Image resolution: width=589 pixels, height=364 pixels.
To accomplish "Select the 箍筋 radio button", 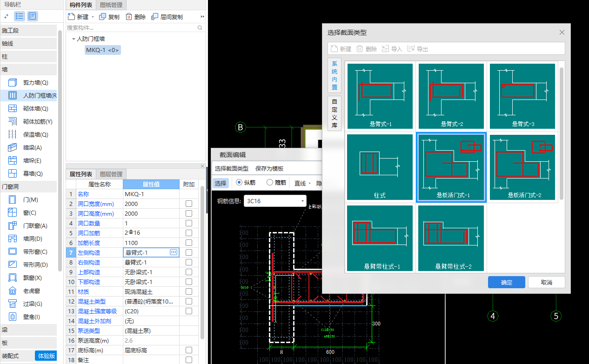I will (270, 183).
